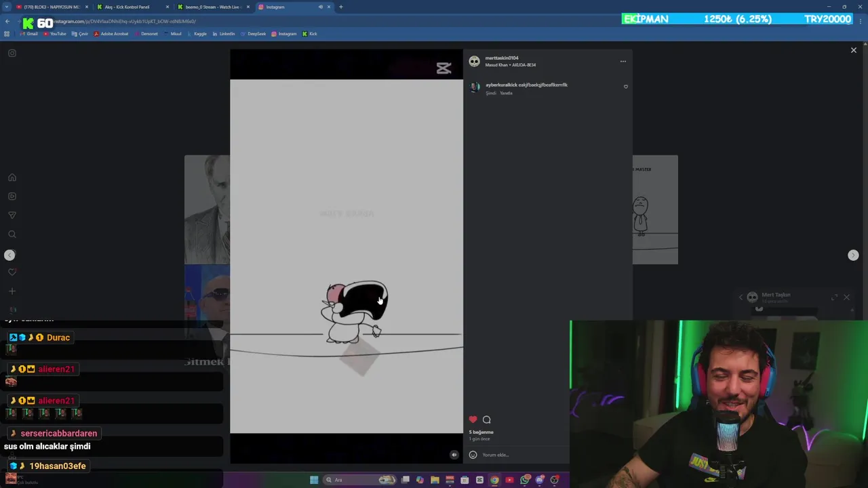Switch to the BLOK3 YouTube tab
The height and width of the screenshot is (488, 868).
point(52,7)
